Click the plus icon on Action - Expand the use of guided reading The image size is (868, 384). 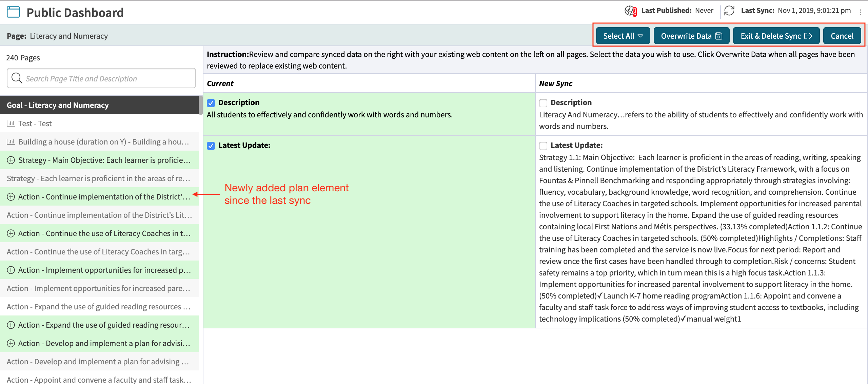click(11, 325)
